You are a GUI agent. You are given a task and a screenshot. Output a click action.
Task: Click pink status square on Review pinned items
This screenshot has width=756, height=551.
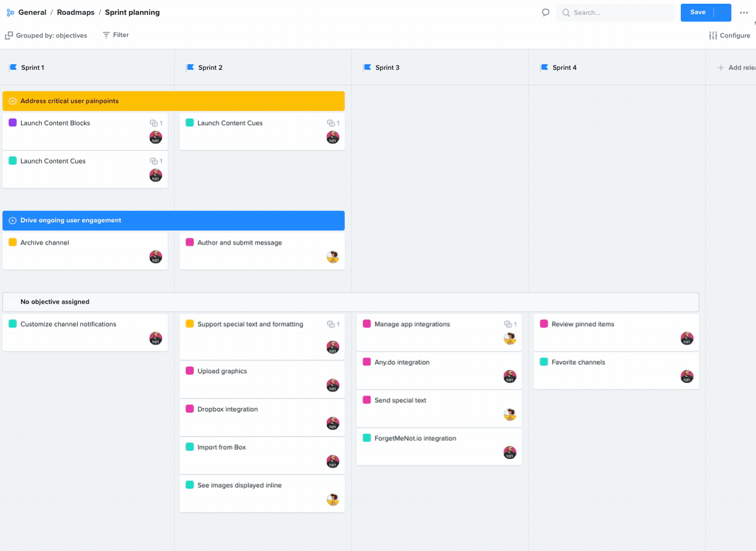click(544, 324)
